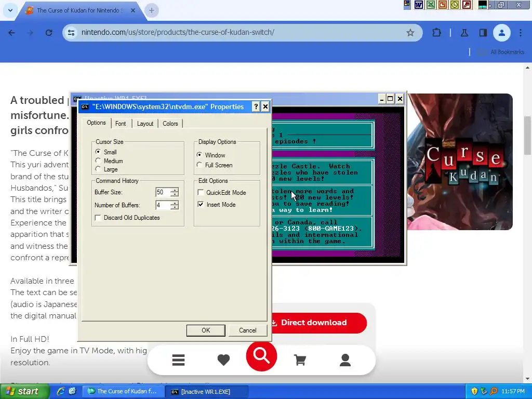Reload the Nintendo page
The image size is (532, 399).
click(49, 33)
